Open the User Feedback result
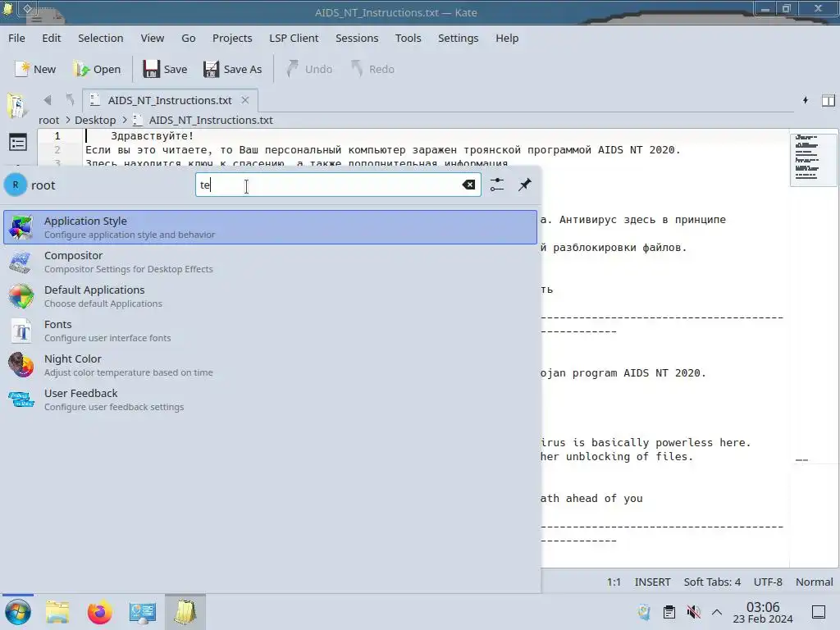840x630 pixels. [x=270, y=399]
